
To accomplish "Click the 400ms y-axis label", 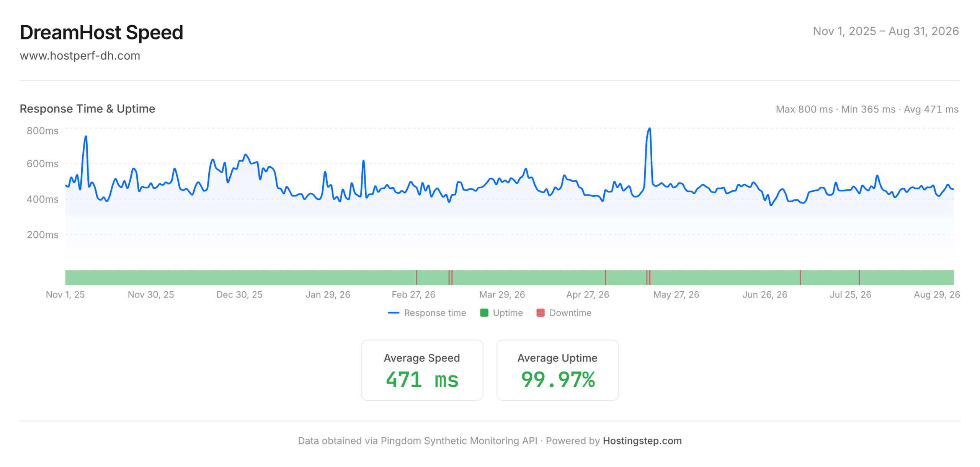I will [42, 199].
